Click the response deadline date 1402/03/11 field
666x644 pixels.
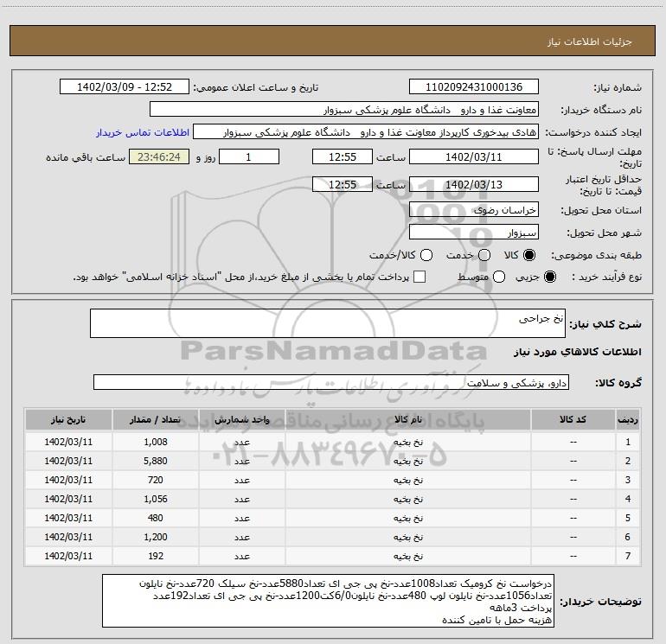474,156
